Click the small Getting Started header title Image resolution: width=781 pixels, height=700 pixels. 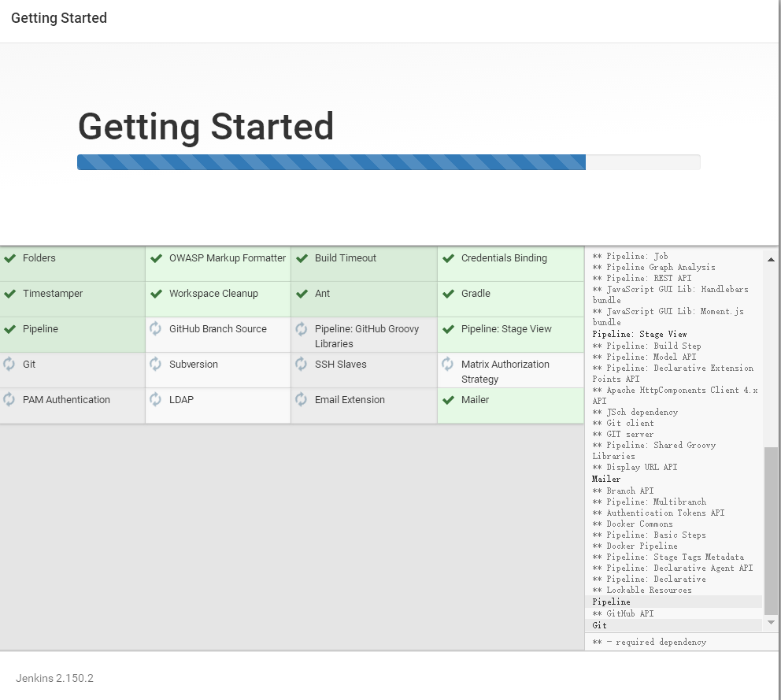click(x=59, y=18)
